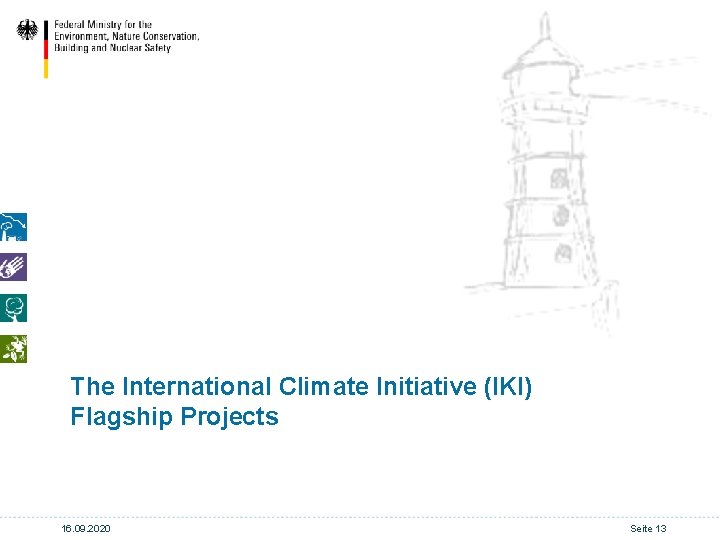The image size is (720, 540).
Task: Select the 'Flagship Projects' subtitle line
Action: tap(174, 417)
